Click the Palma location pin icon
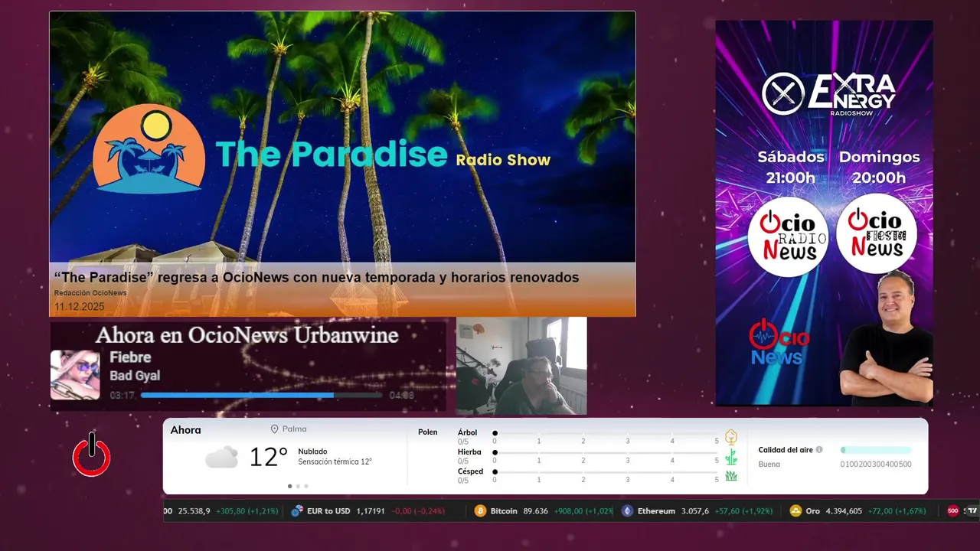Screen dimensions: 980x551 coord(274,429)
